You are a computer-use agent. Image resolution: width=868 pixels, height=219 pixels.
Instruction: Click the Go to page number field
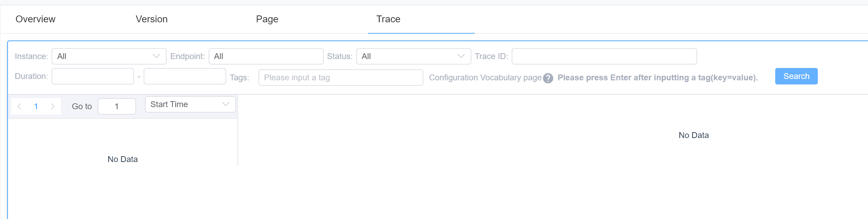(x=116, y=106)
